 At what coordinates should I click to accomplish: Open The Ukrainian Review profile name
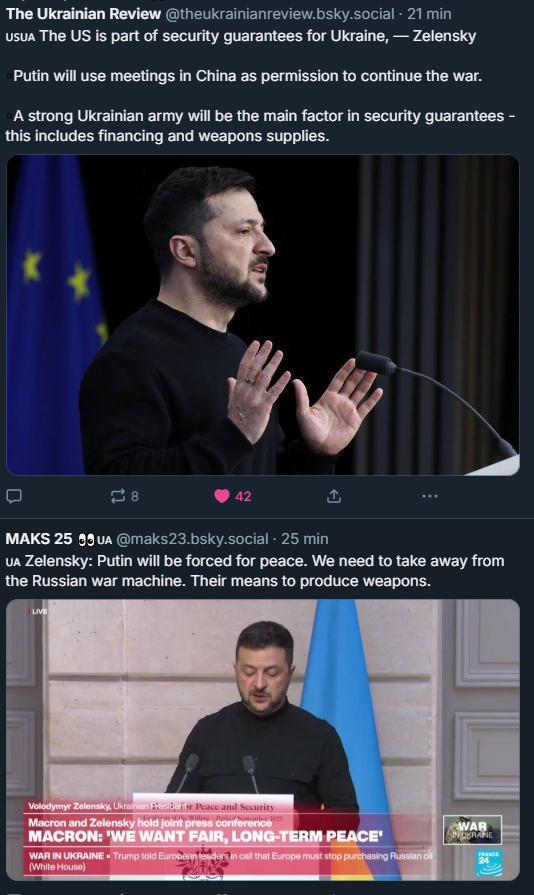pyautogui.click(x=83, y=14)
